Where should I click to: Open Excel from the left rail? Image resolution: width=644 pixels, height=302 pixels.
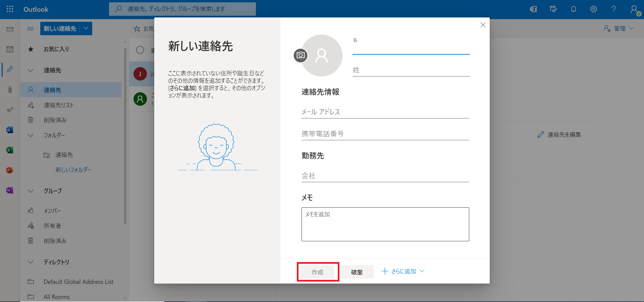(10, 150)
